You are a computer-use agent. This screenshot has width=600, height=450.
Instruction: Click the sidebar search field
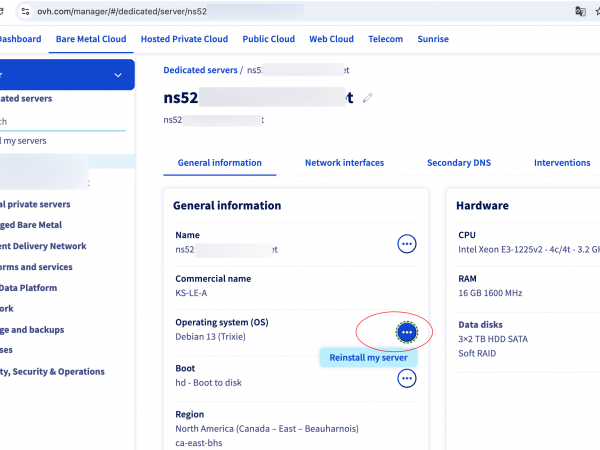(60, 121)
